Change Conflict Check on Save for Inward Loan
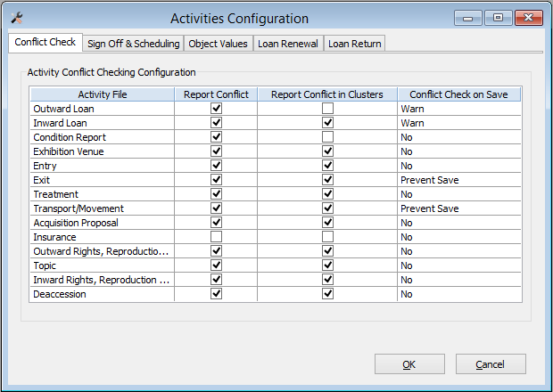This screenshot has width=553, height=392. (459, 123)
